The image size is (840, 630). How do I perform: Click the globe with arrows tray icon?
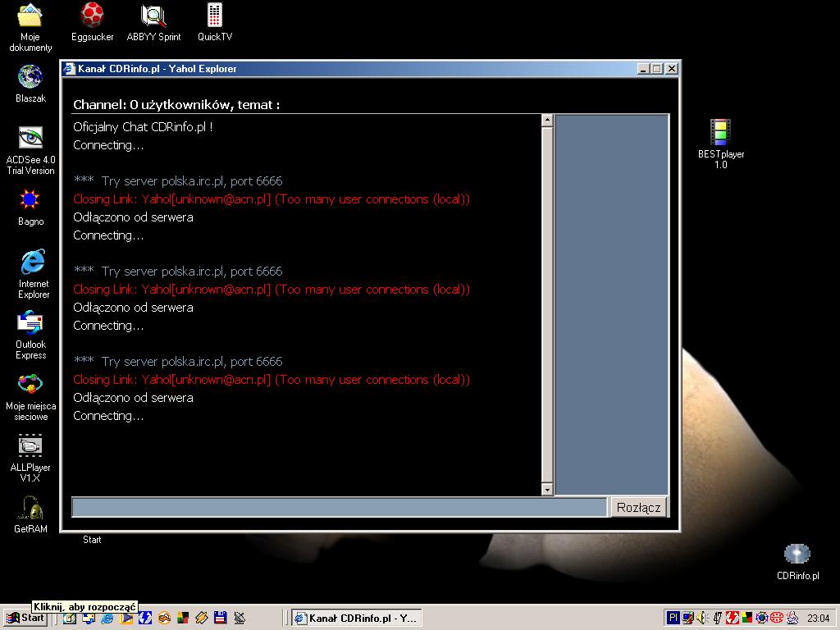coord(762,618)
